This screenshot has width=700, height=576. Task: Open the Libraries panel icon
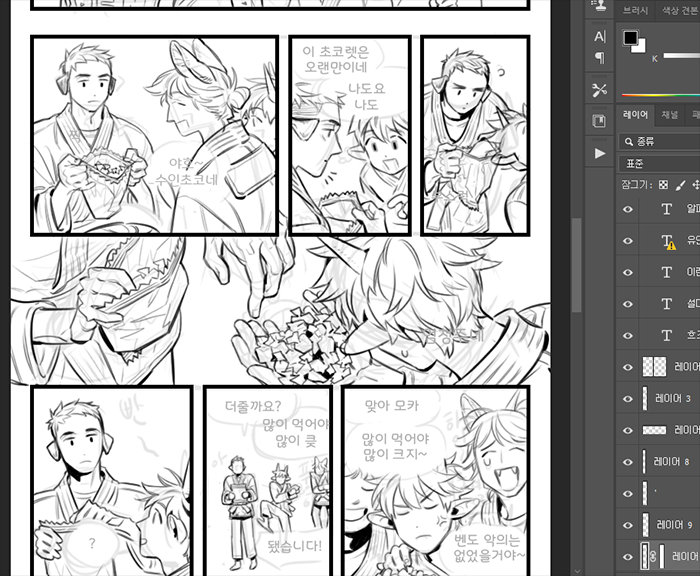click(x=599, y=121)
